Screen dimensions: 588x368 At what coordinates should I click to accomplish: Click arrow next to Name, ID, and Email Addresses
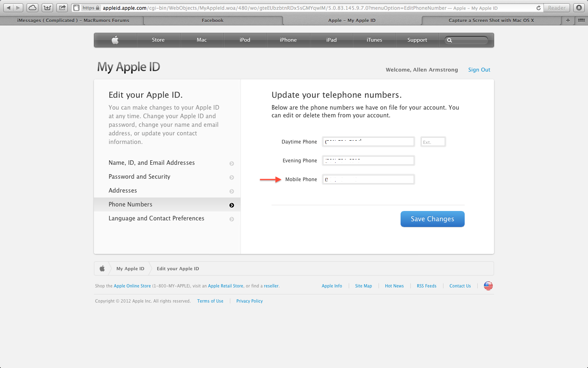click(x=232, y=164)
